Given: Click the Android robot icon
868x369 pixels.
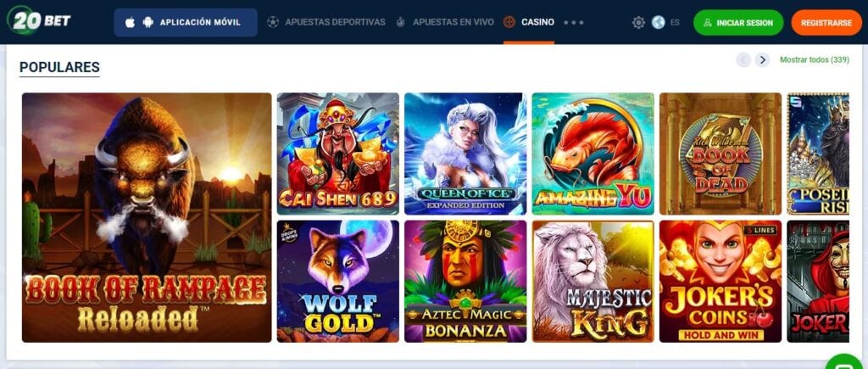Looking at the screenshot, I should [x=147, y=23].
